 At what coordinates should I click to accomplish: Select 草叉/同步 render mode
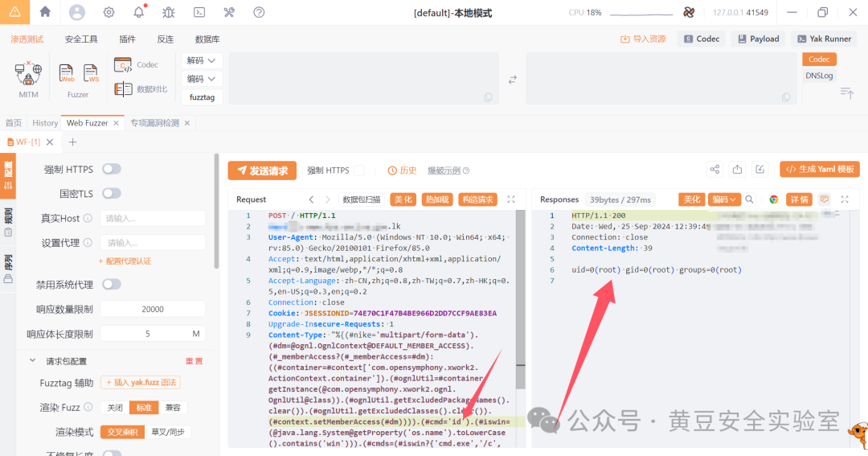(168, 432)
